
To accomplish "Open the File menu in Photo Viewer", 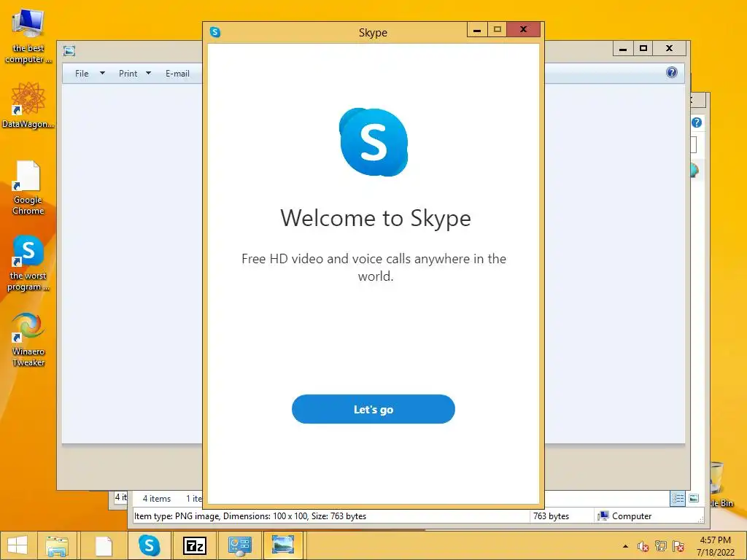I will (82, 74).
